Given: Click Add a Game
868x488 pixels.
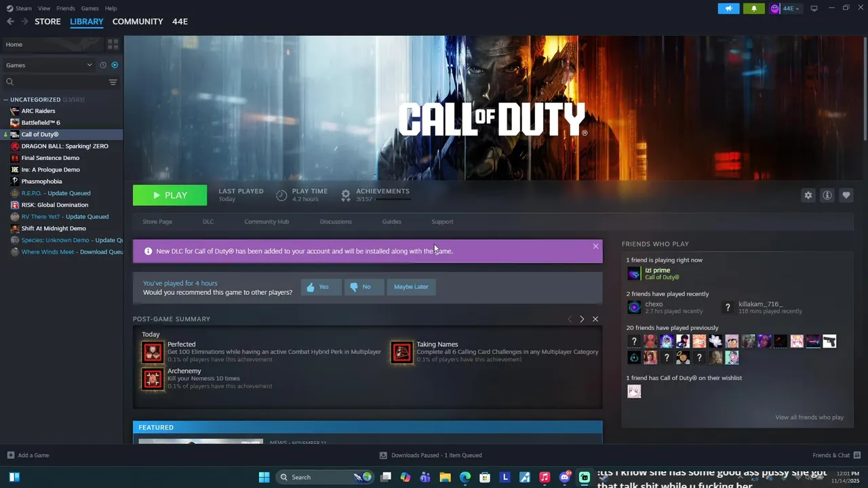Looking at the screenshot, I should pos(28,455).
